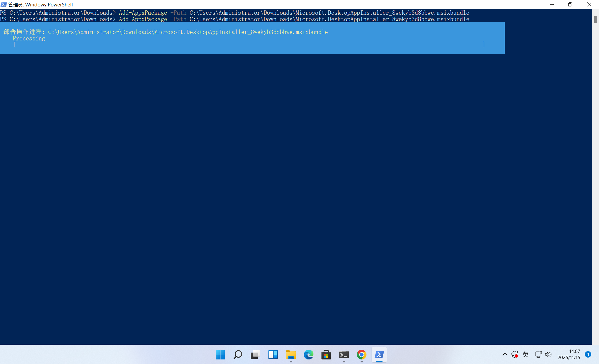Open Task View
The height and width of the screenshot is (364, 599).
pos(255,355)
